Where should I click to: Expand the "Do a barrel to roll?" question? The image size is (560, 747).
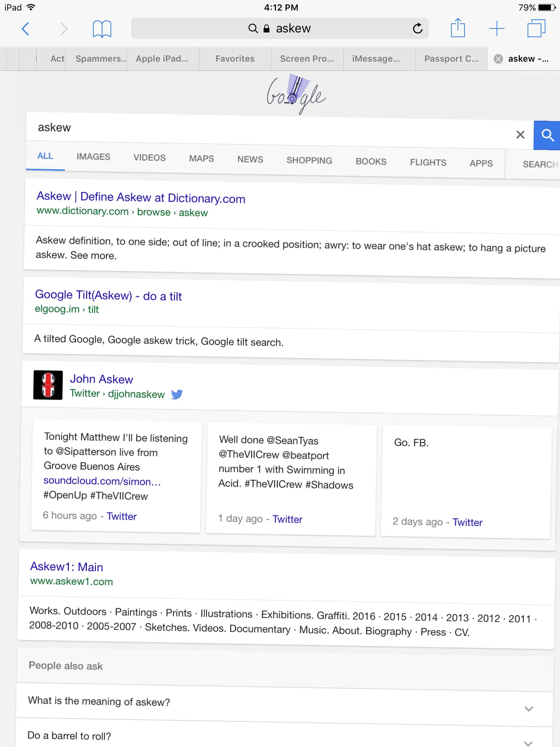[x=528, y=742]
